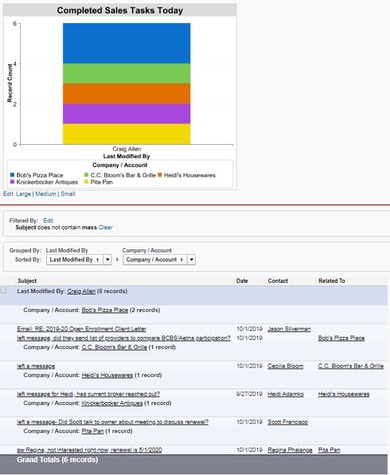390x475 pixels.
Task: Clear the Subject filter
Action: click(x=106, y=227)
